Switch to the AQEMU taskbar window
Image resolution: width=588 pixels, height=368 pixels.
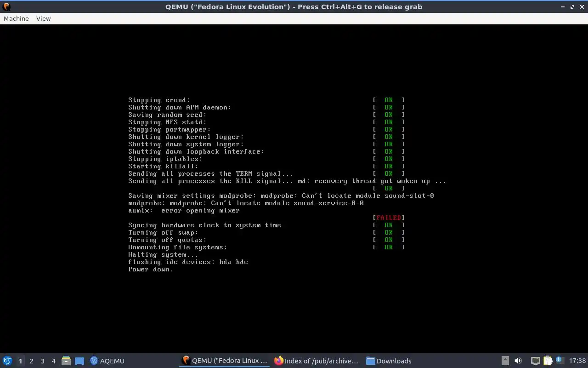click(x=107, y=361)
